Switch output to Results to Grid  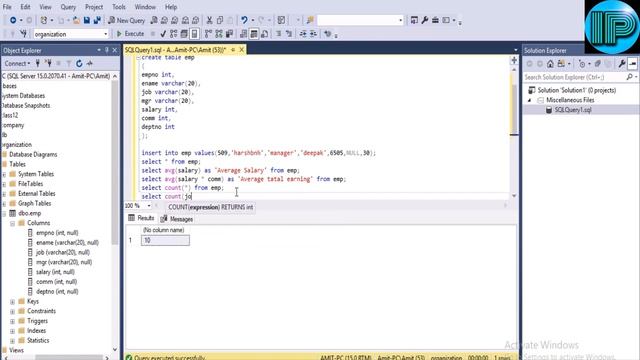[254, 34]
